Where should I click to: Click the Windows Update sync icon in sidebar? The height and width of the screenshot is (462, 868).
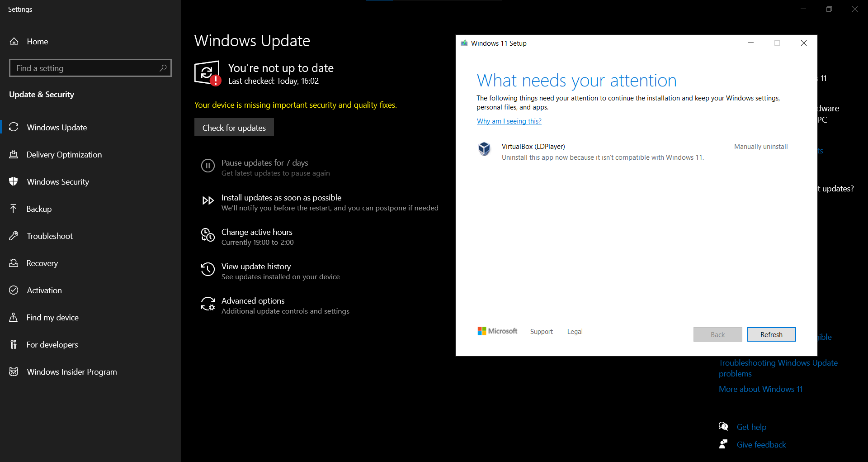tap(14, 127)
